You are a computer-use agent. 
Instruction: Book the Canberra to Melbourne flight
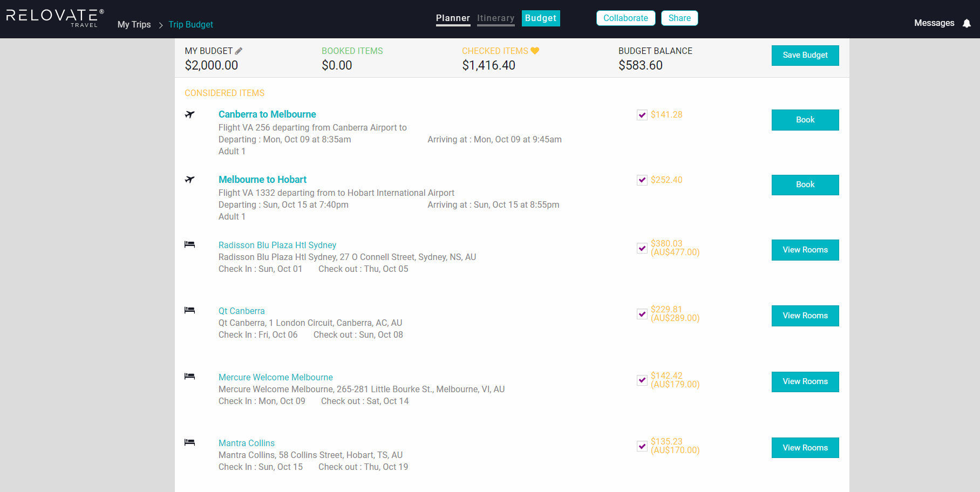coord(805,120)
